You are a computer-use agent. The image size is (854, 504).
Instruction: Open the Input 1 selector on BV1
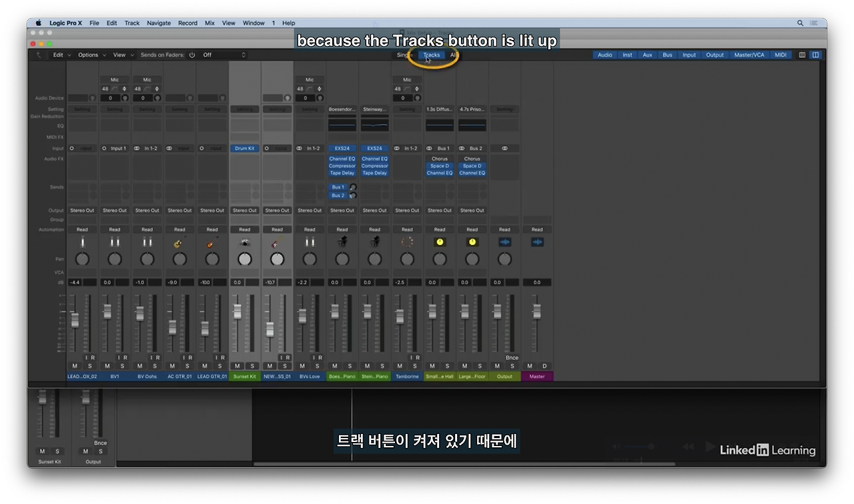click(118, 149)
